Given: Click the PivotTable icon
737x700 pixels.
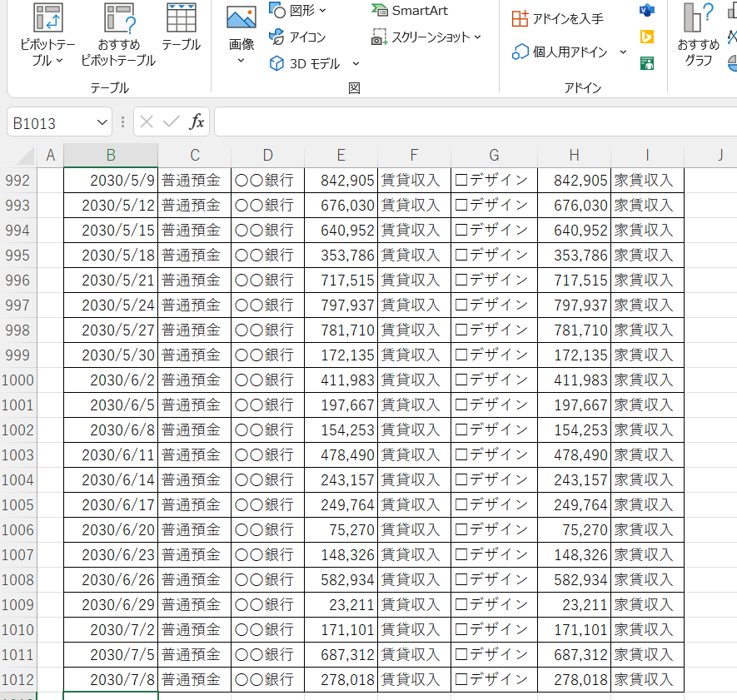Looking at the screenshot, I should [47, 18].
